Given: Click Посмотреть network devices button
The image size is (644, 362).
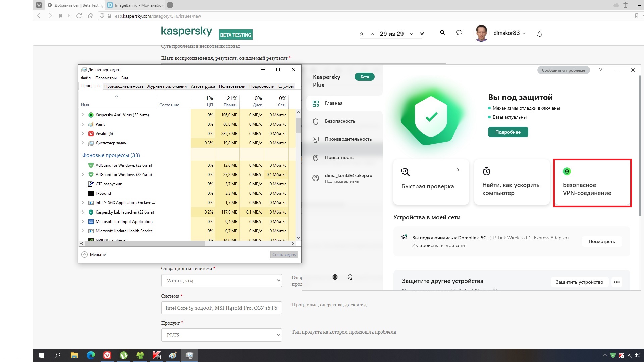Looking at the screenshot, I should click(602, 241).
